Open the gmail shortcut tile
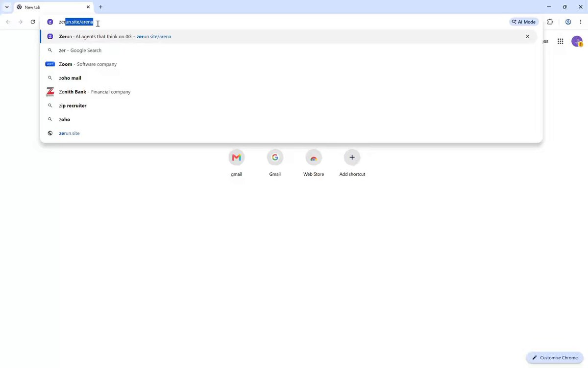 pos(237,163)
